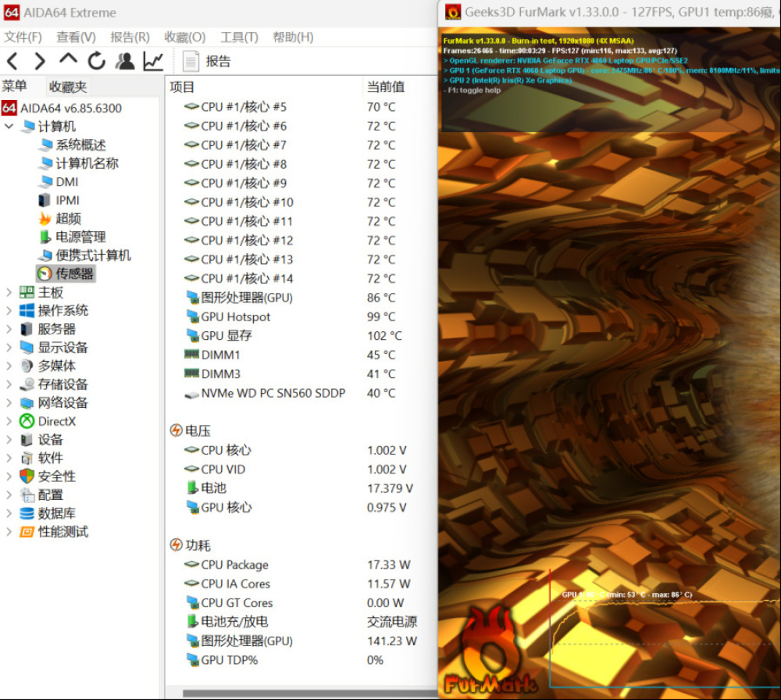Viewport: 781px width, 700px height.
Task: Expand the 主板 tree node
Action: click(x=9, y=292)
